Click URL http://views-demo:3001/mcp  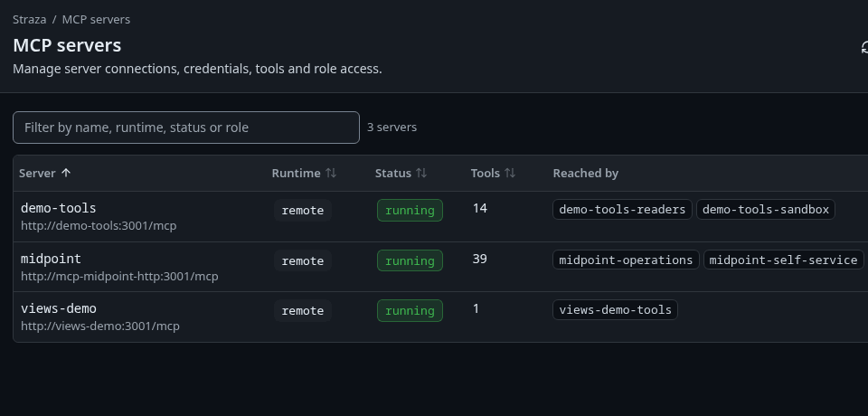point(100,326)
